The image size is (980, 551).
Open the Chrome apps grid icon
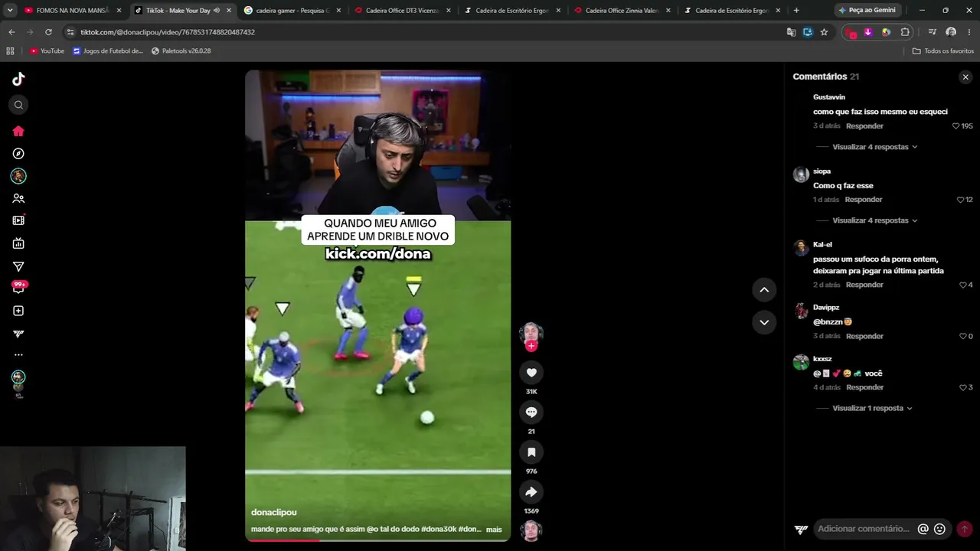10,51
